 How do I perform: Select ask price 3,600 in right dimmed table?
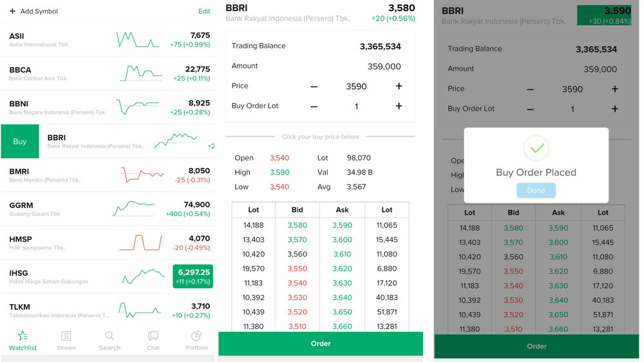(558, 242)
